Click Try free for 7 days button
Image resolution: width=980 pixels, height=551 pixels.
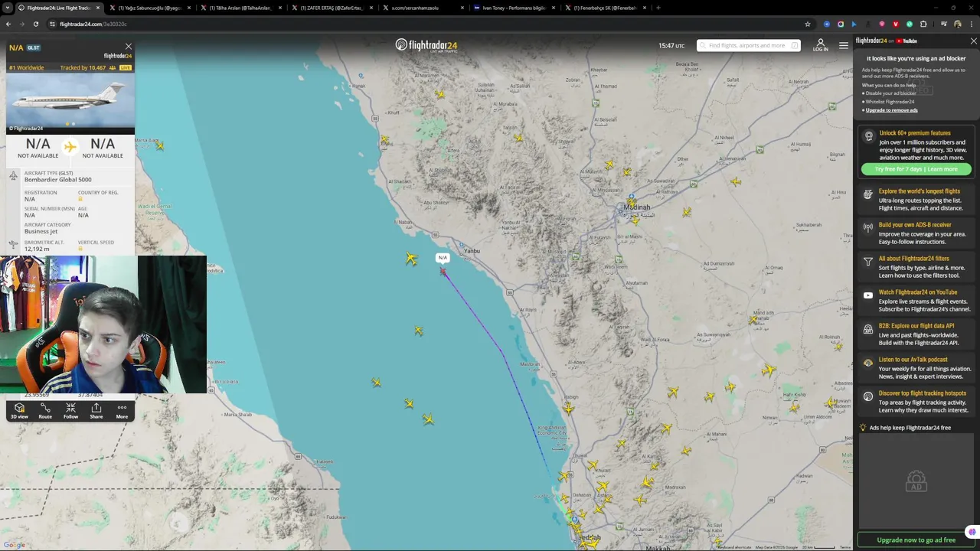[x=916, y=169]
